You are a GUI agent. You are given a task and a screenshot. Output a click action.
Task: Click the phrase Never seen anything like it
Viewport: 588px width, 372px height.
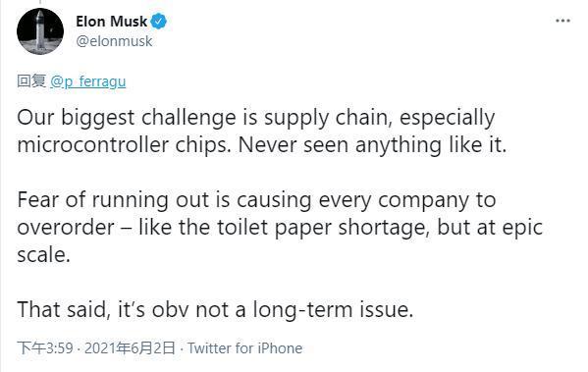[x=372, y=145]
